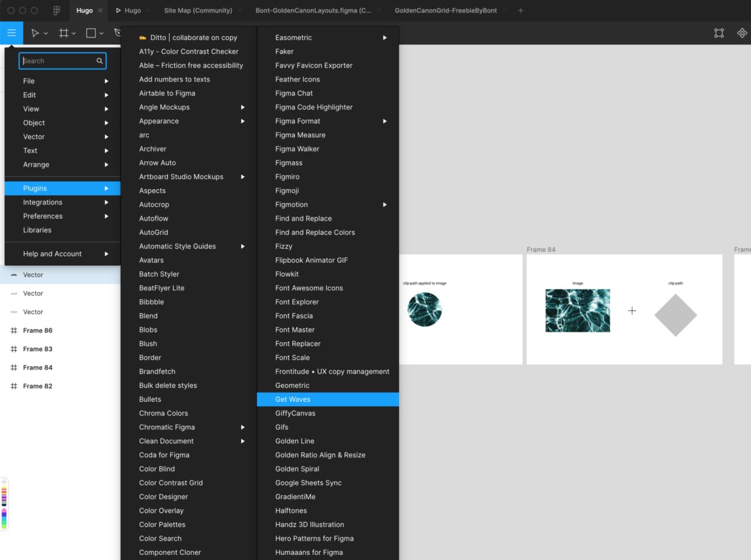The width and height of the screenshot is (751, 560).
Task: Close the hamburger main menu button
Action: click(11, 33)
